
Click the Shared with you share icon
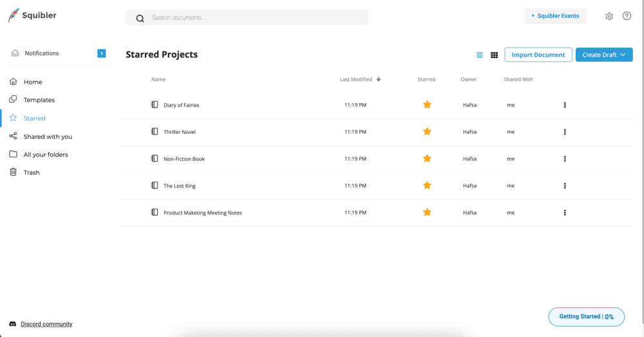pyautogui.click(x=13, y=136)
